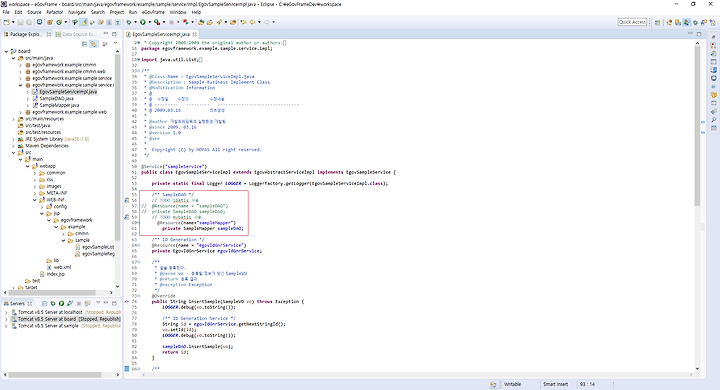The height and width of the screenshot is (390, 720).
Task: Expand the Maven Dependencies node
Action: 13,146
